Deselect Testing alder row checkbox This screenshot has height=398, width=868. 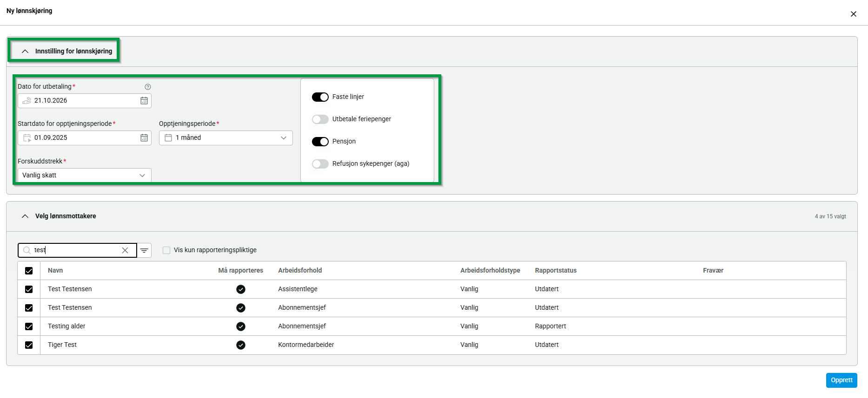click(x=29, y=326)
